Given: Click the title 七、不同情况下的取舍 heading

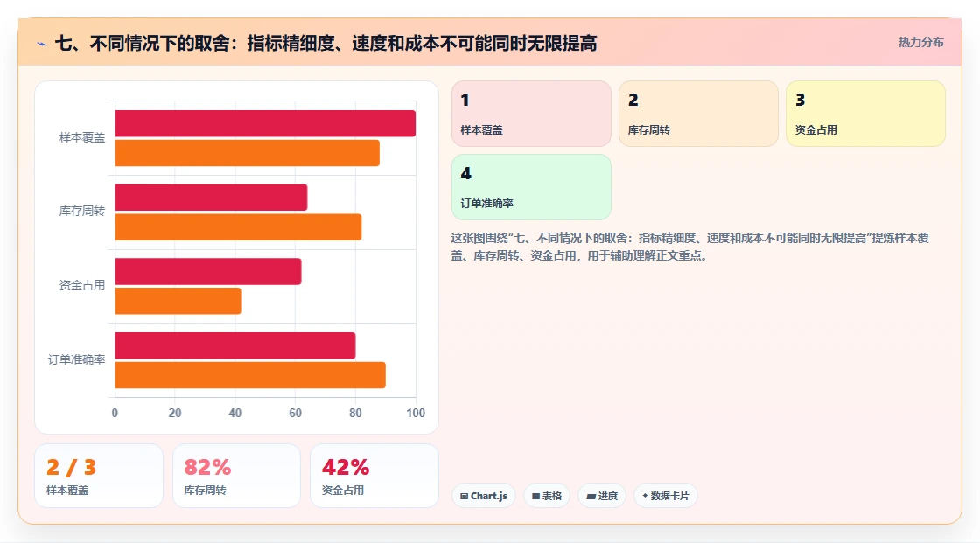Looking at the screenshot, I should pyautogui.click(x=325, y=43).
